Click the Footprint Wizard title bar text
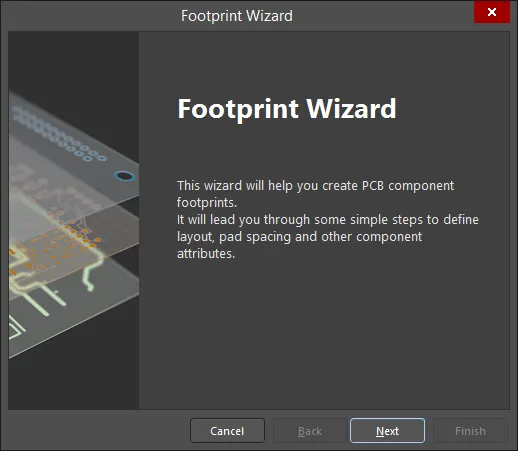 coord(237,16)
